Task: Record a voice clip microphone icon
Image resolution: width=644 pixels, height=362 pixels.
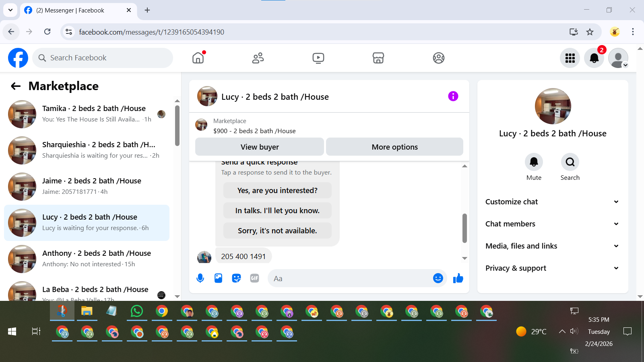Action: (x=200, y=278)
